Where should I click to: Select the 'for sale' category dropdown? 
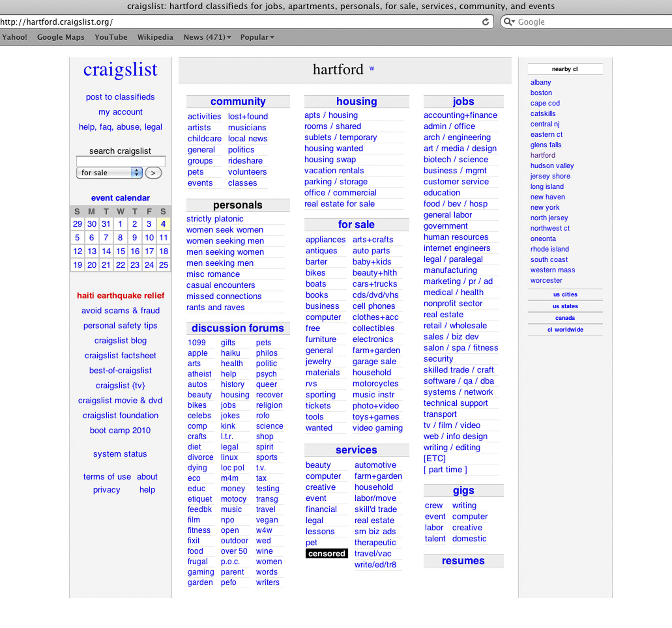[x=112, y=173]
